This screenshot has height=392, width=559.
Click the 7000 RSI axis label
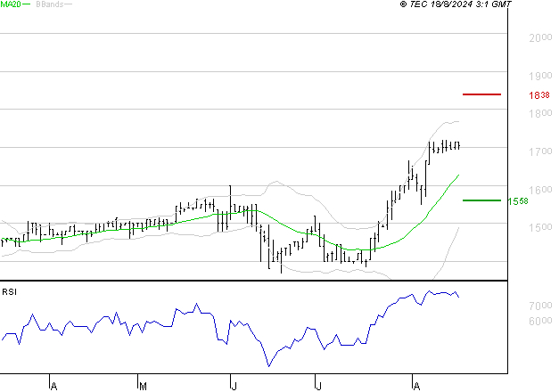540,306
